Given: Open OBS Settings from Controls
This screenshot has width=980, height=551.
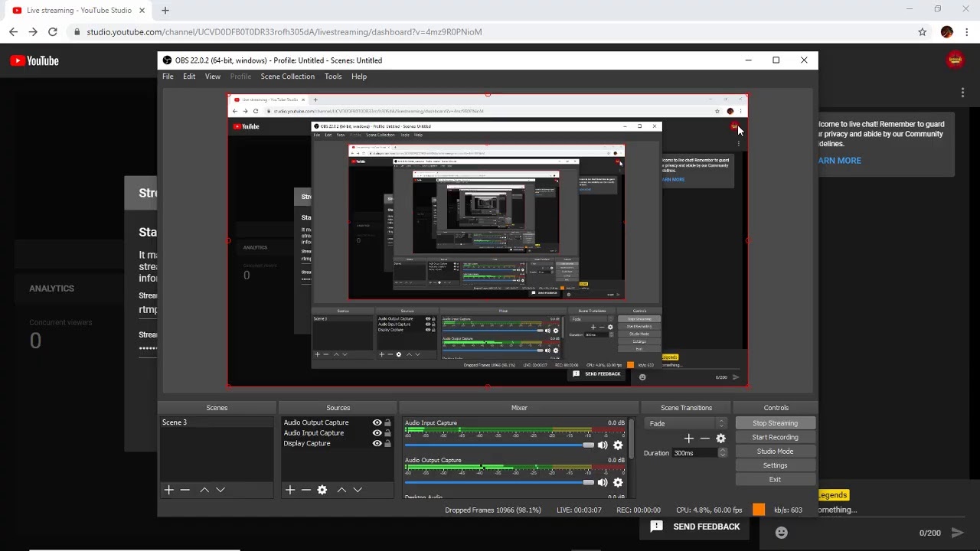Looking at the screenshot, I should (x=775, y=465).
